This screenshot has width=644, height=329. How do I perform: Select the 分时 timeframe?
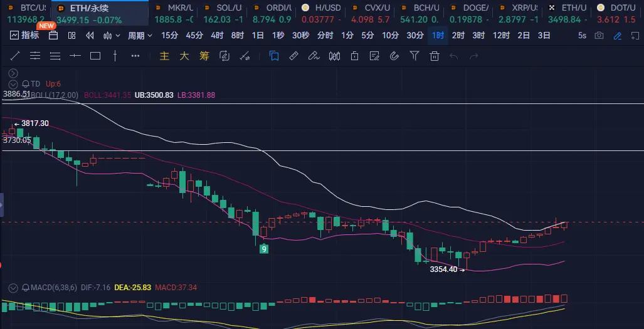click(x=325, y=36)
